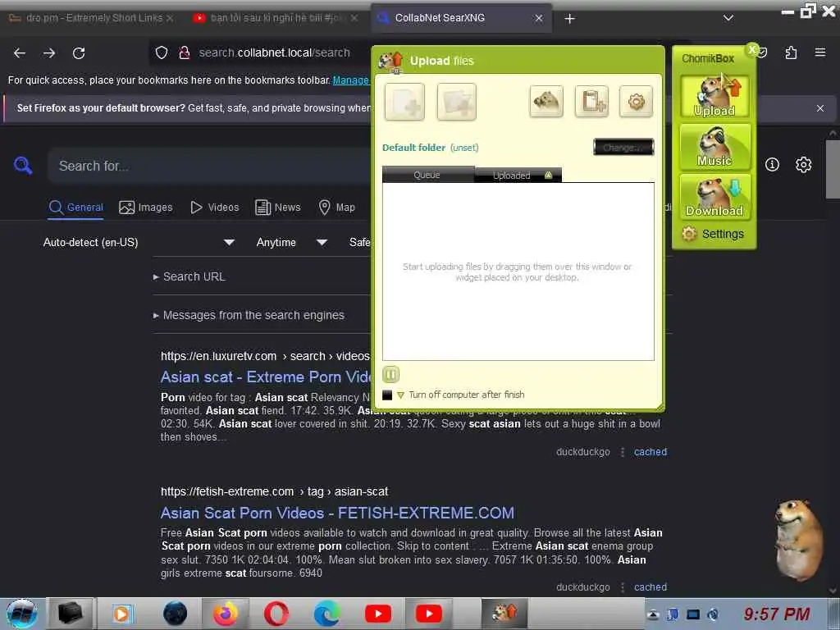The height and width of the screenshot is (630, 840).
Task: Click the SearXNG search magnifier icon
Action: click(23, 166)
